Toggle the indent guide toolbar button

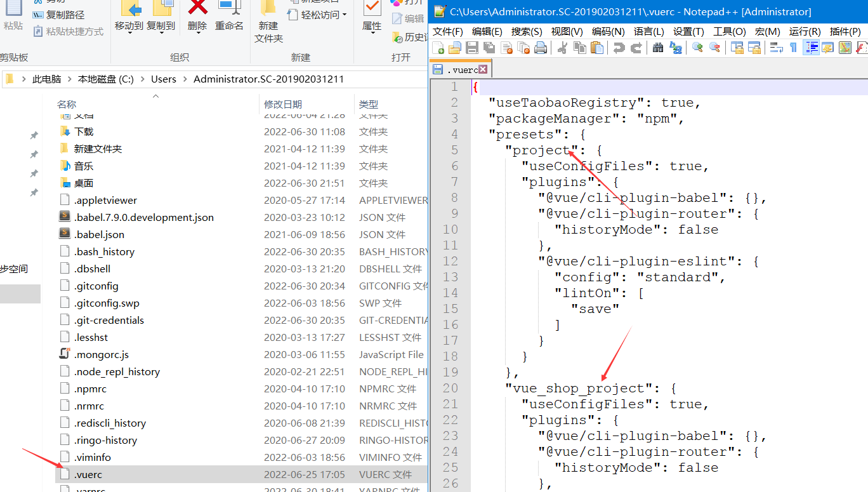pos(811,48)
